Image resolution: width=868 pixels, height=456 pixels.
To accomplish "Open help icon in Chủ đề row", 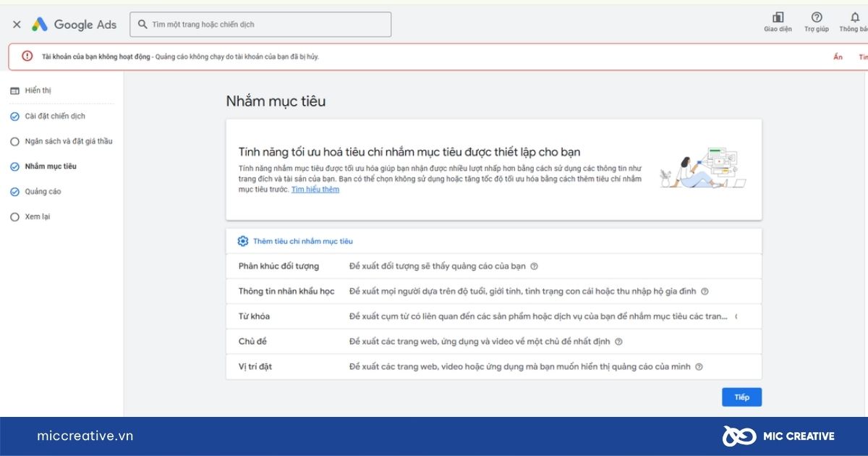I will tap(618, 342).
